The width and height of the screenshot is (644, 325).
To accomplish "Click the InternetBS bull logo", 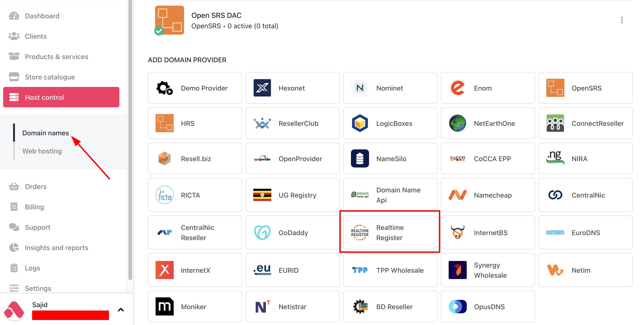I will pyautogui.click(x=457, y=232).
